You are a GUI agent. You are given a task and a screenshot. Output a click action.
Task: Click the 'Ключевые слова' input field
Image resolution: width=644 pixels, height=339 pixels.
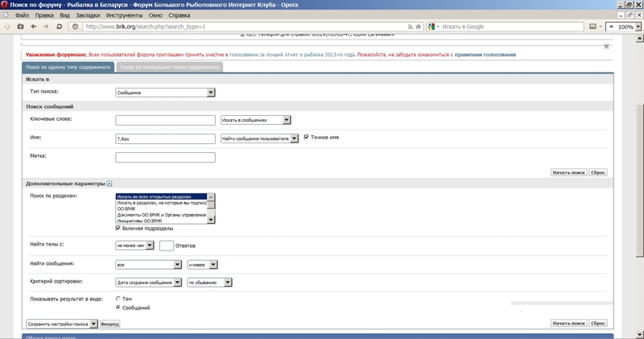[165, 119]
